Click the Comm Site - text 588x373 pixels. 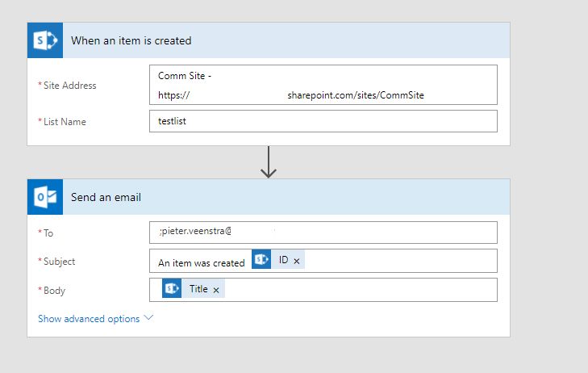[x=185, y=76]
